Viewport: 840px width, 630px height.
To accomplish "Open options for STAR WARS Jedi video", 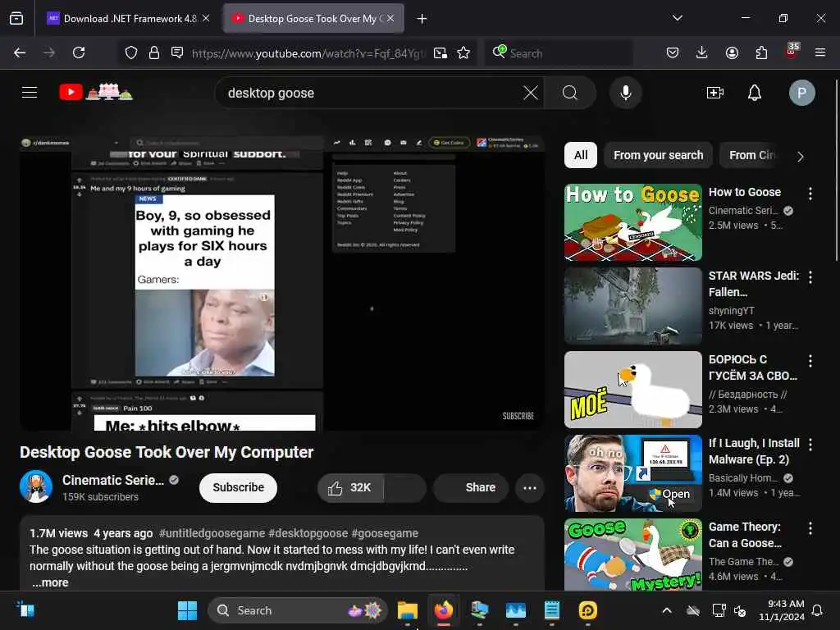I will (810, 277).
